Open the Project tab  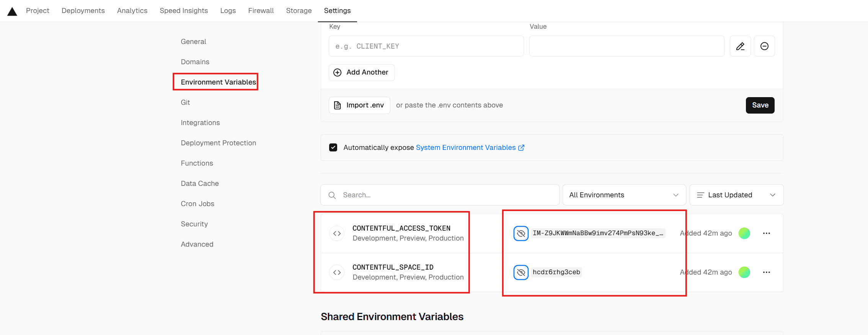point(38,11)
